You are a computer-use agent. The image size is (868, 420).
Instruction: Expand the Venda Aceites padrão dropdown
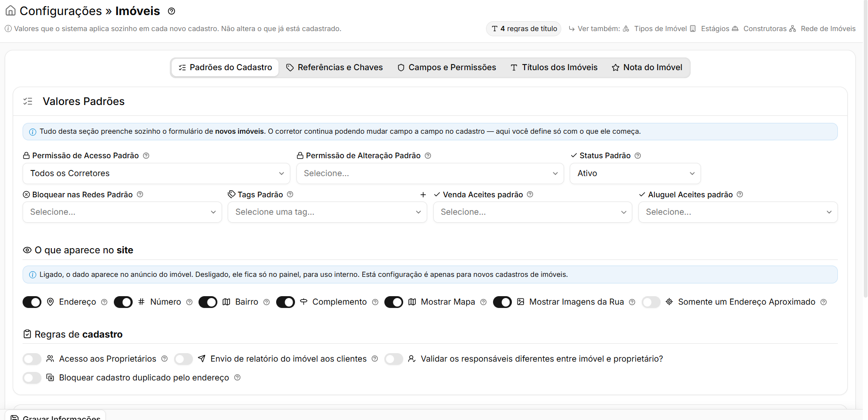pos(533,212)
